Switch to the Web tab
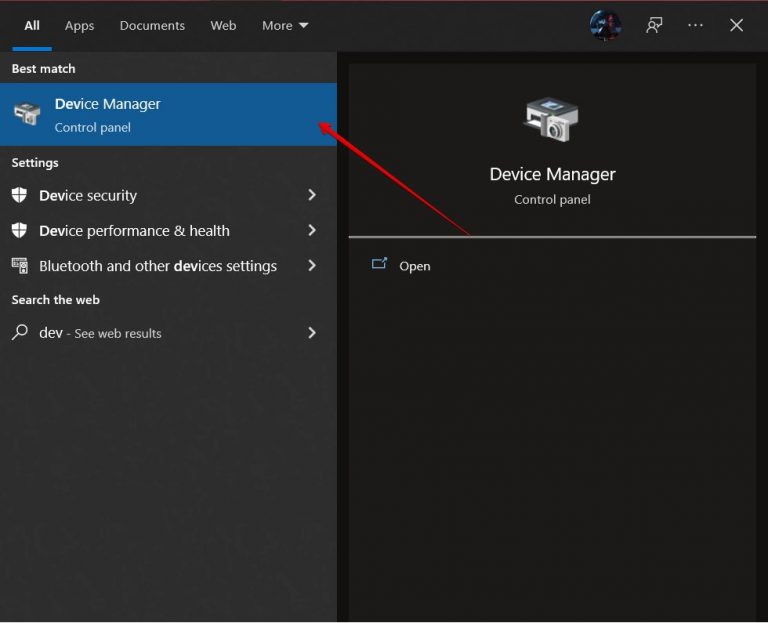 click(223, 25)
